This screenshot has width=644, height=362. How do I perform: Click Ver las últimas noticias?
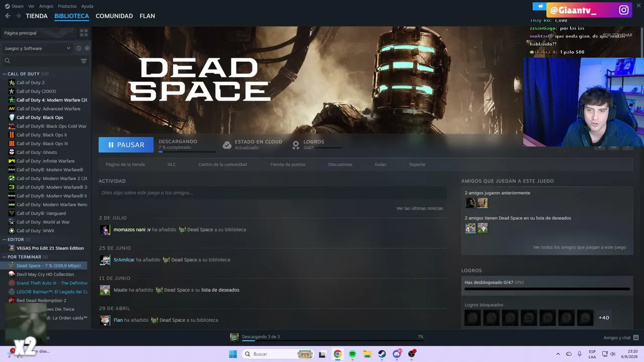click(x=420, y=208)
